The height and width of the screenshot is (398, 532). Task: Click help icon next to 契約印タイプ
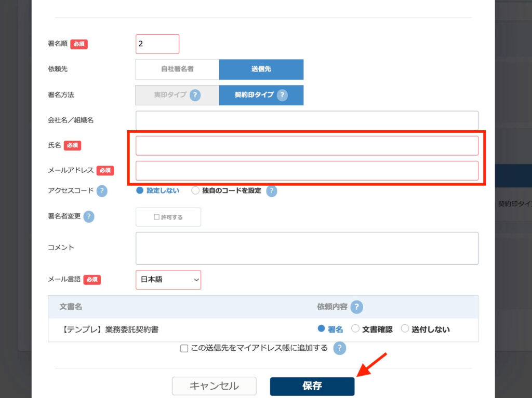(282, 95)
